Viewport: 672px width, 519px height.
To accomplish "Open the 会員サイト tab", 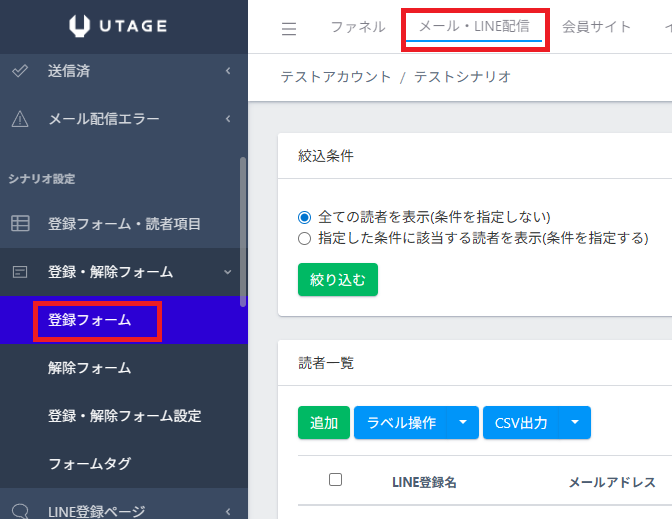I will 596,27.
